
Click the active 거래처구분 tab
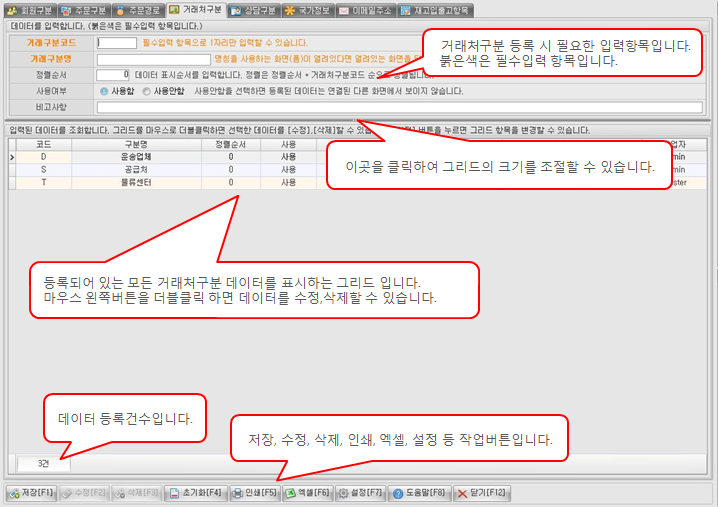pyautogui.click(x=196, y=10)
